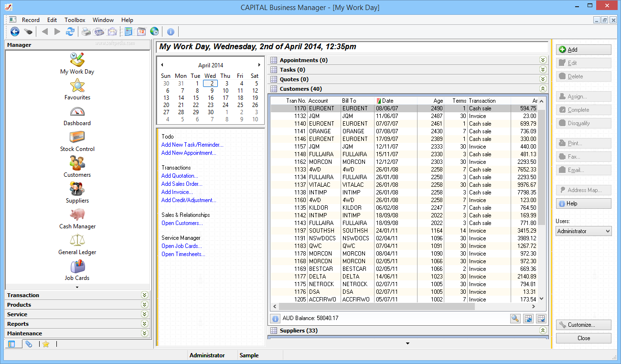This screenshot has width=621, height=364.
Task: Click the Add button
Action: pos(584,50)
